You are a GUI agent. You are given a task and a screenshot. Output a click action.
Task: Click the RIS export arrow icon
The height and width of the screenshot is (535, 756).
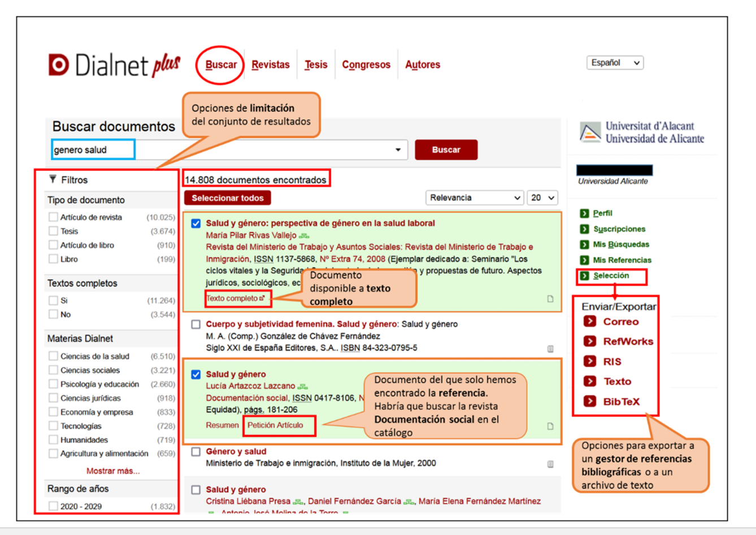click(590, 362)
